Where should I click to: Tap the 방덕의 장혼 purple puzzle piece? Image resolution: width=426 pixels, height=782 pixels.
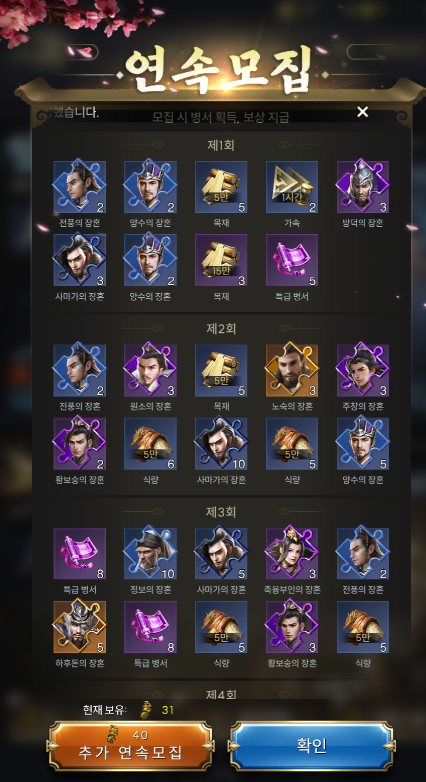click(x=363, y=187)
